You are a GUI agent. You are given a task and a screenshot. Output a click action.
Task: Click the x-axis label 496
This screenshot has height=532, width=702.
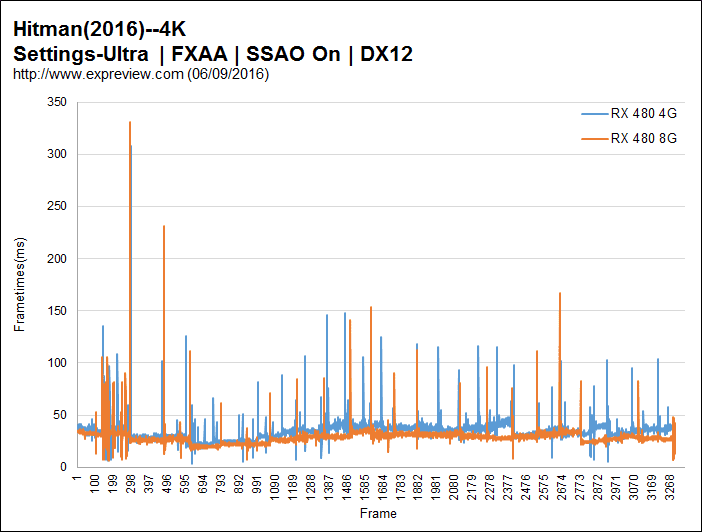click(x=166, y=485)
